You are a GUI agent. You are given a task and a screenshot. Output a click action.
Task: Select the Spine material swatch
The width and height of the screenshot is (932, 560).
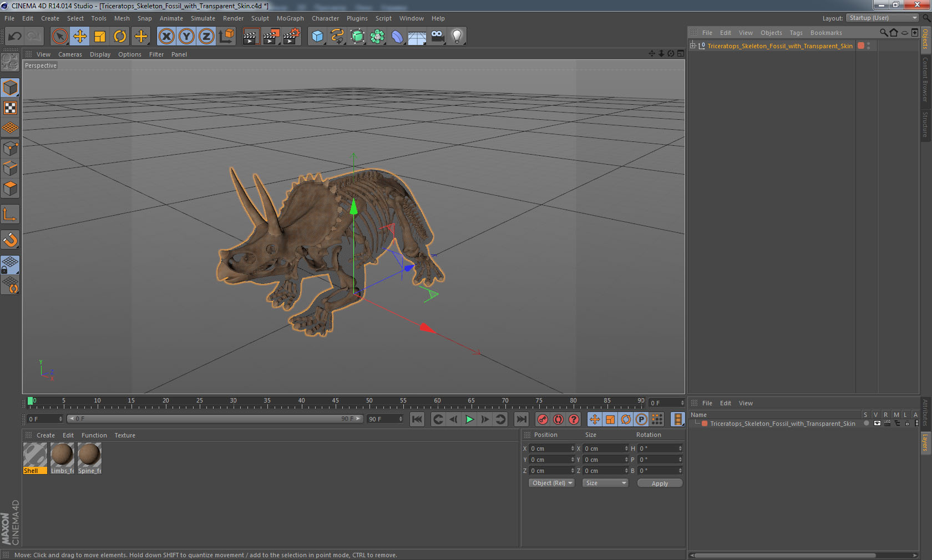tap(89, 458)
